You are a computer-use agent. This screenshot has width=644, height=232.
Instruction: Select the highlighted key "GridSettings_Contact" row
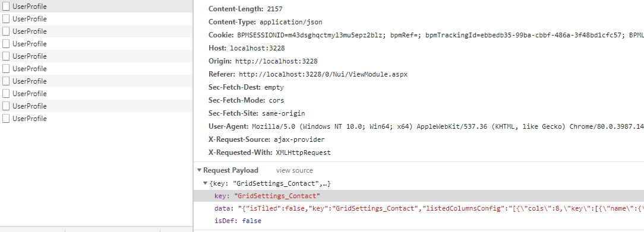coord(418,196)
